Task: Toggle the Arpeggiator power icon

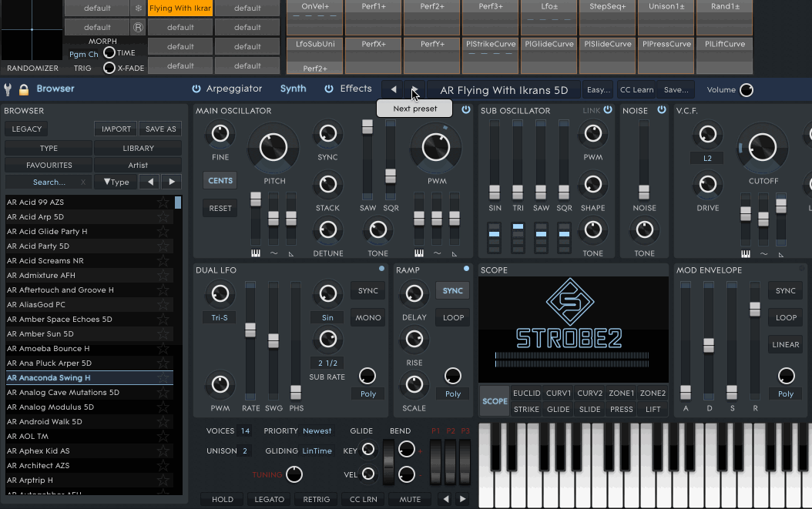Action: click(x=196, y=89)
